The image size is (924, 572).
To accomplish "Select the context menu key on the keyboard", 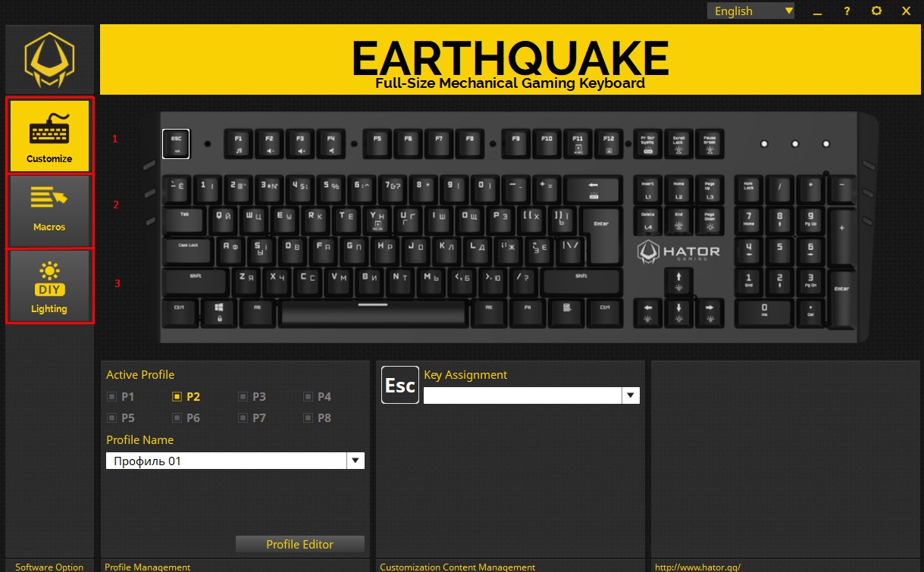I will (x=565, y=313).
